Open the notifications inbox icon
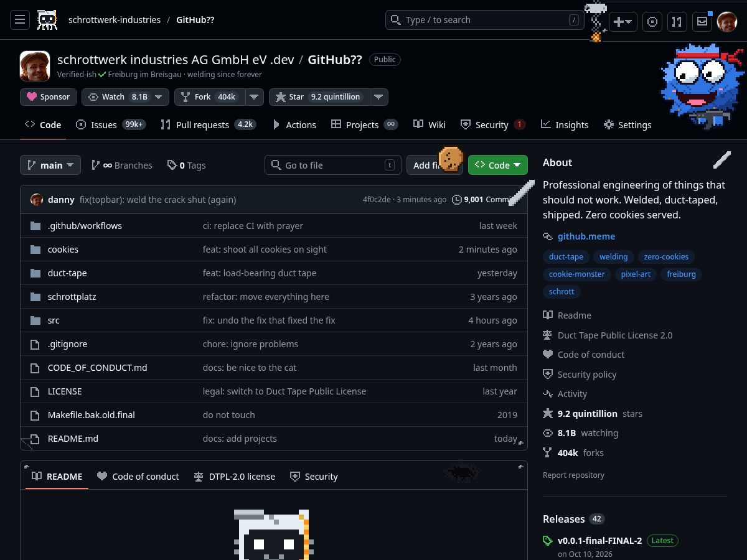The height and width of the screenshot is (560, 747). 702,22
